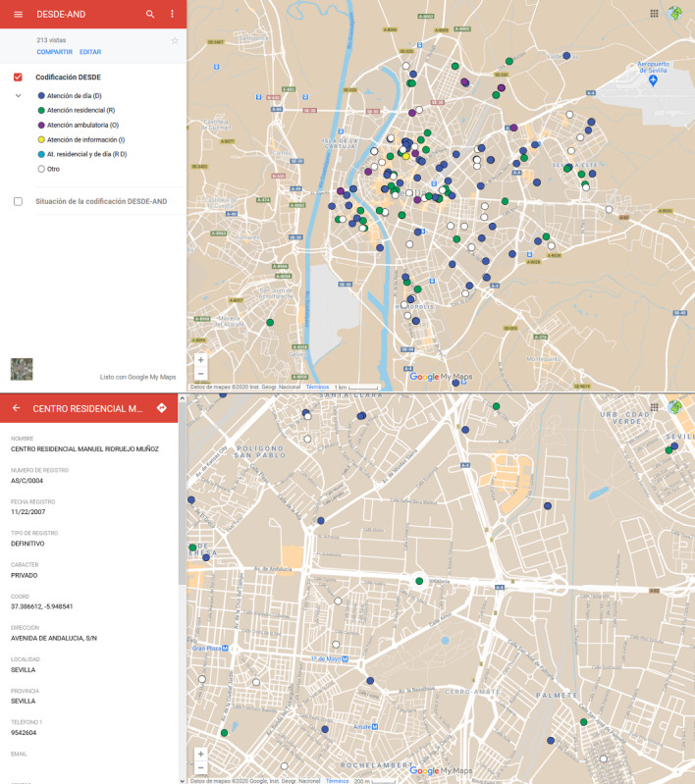695x784 pixels.
Task: Uncheck the Codificación DESDE layer checkbox
Action: [x=18, y=77]
